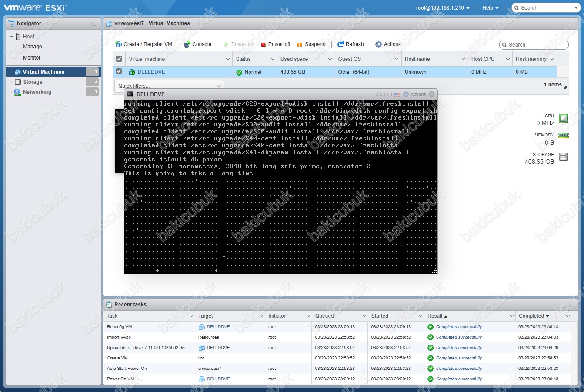This screenshot has width=584, height=392.
Task: Uncheck the DELLDDVE row checkbox
Action: (x=119, y=71)
